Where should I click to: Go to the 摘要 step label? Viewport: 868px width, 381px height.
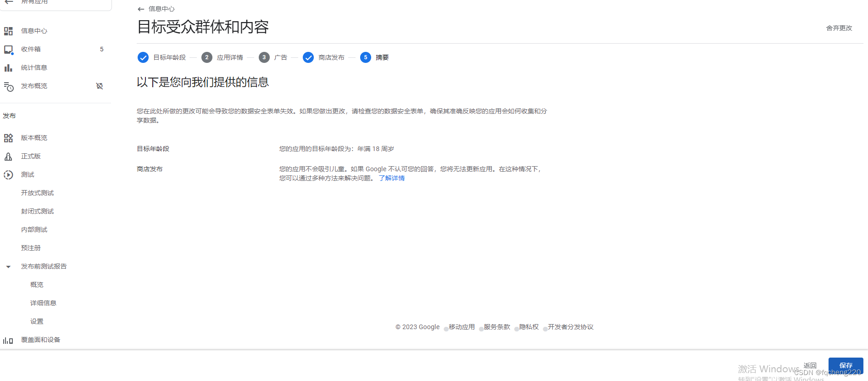pos(382,57)
